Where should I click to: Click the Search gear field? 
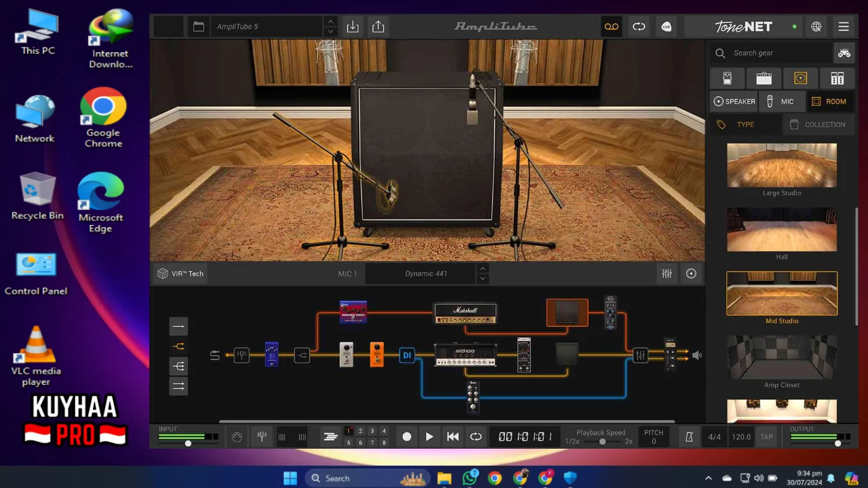tap(772, 53)
